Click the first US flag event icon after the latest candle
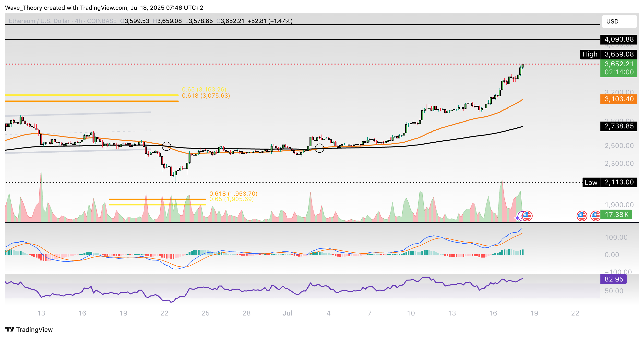644x338 pixels. tap(582, 216)
